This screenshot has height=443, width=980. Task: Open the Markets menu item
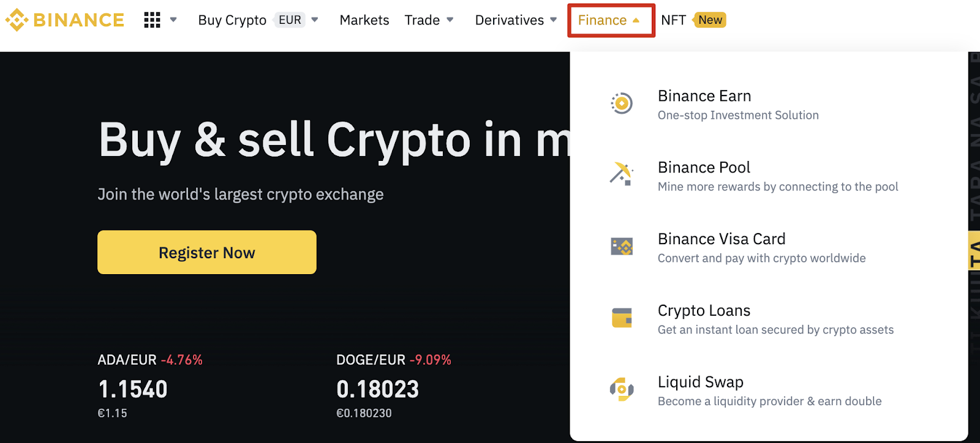(x=364, y=20)
